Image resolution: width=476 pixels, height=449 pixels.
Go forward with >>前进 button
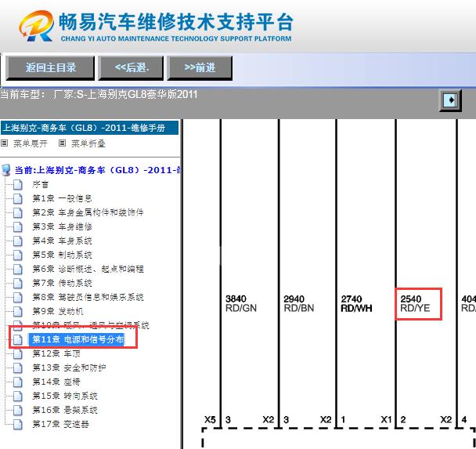pyautogui.click(x=200, y=67)
